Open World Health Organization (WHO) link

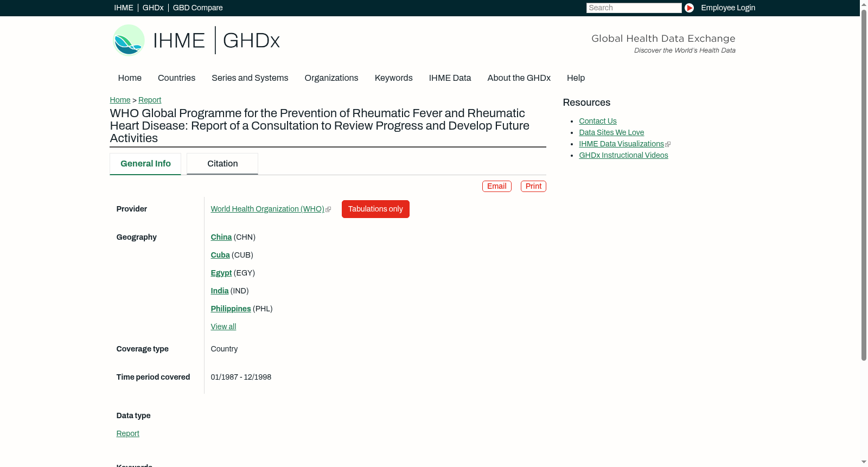coord(267,209)
